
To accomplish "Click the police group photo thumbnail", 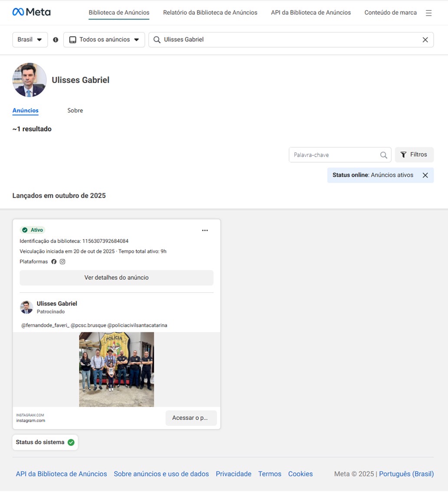I will coord(117,369).
